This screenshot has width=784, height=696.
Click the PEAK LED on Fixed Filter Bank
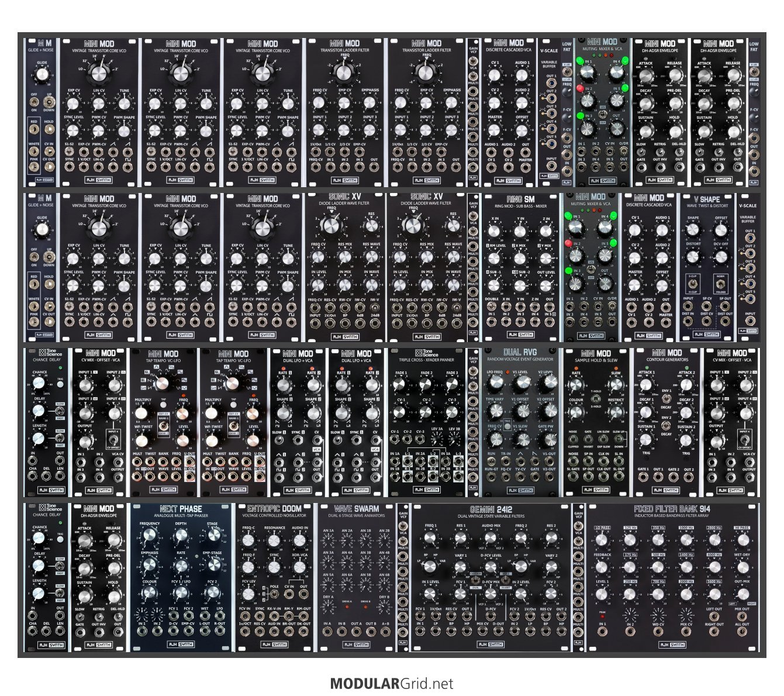pos(602,616)
